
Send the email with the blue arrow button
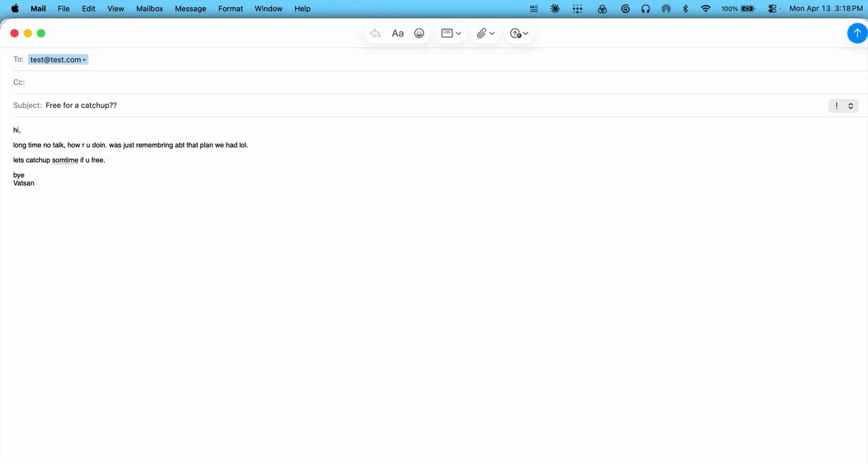coord(856,33)
